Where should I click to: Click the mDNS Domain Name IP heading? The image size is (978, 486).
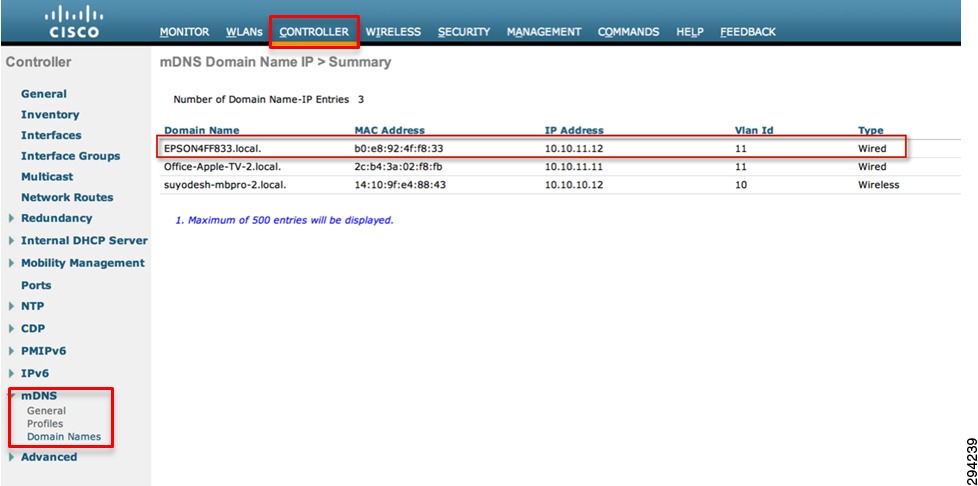276,62
